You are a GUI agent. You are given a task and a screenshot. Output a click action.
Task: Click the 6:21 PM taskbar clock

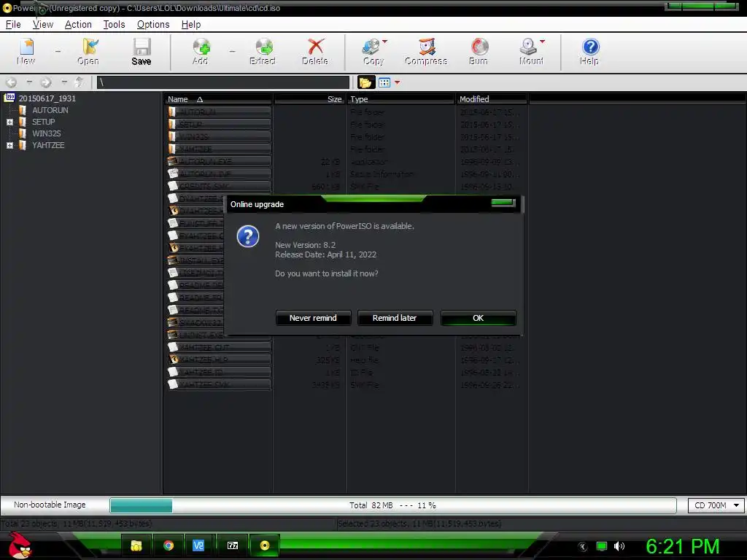pos(682,546)
